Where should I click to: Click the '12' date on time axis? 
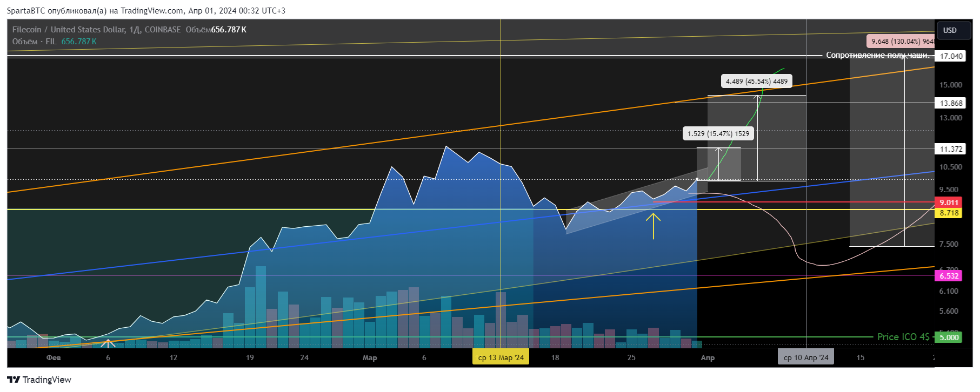[x=174, y=357]
